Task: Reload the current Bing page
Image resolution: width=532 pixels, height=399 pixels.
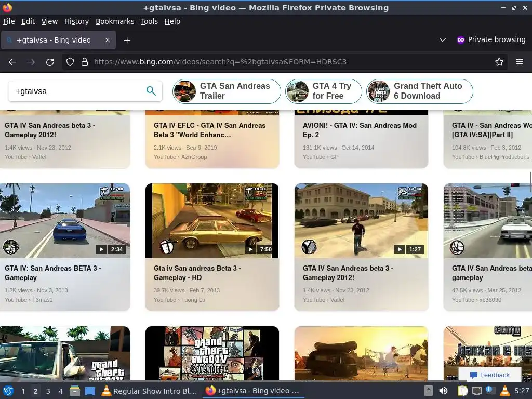Action: coord(50,62)
